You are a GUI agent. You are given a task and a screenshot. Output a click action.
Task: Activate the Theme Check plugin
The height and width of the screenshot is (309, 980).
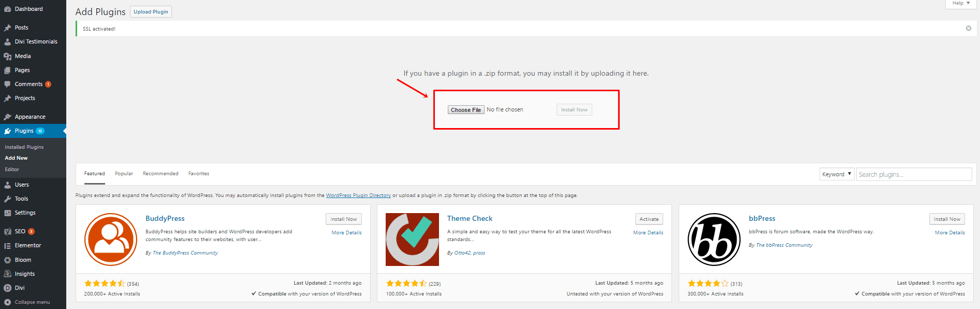click(x=649, y=219)
